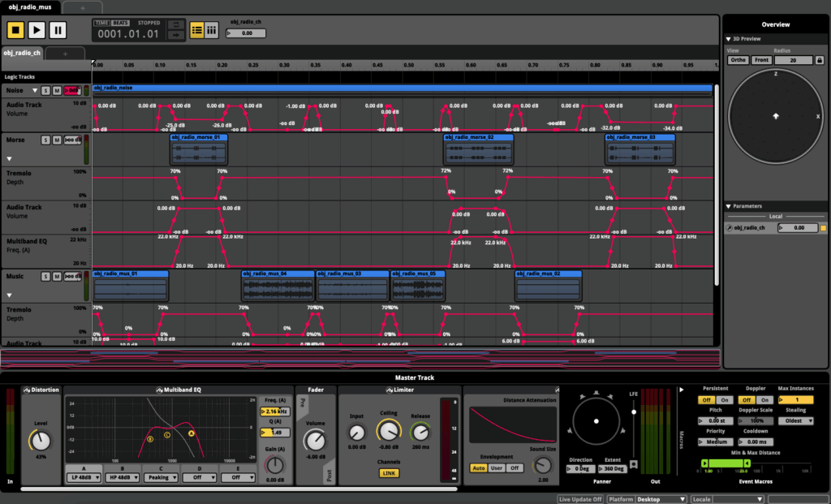The image size is (831, 504).
Task: Click the speaker icon below the LFE slider
Action: [x=633, y=465]
